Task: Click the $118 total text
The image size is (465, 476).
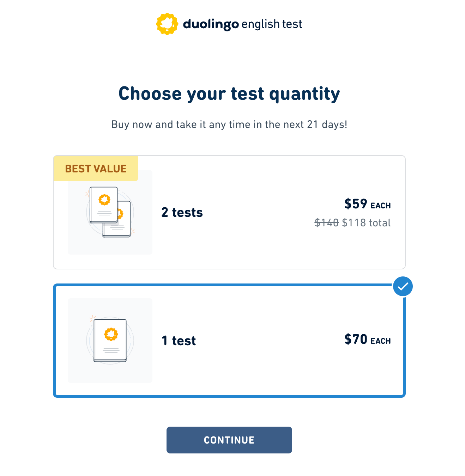Action: tap(367, 223)
